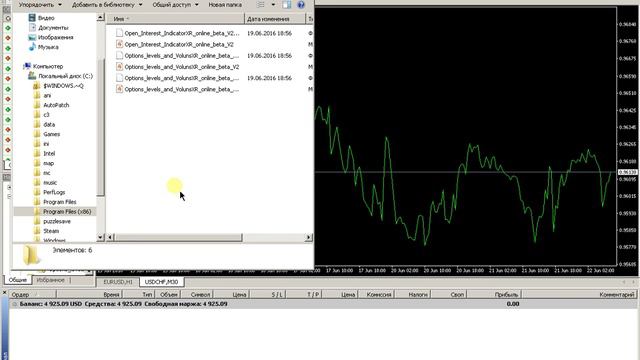
Task: Open the $WINDOWS.~Q folder
Action: [x=63, y=86]
